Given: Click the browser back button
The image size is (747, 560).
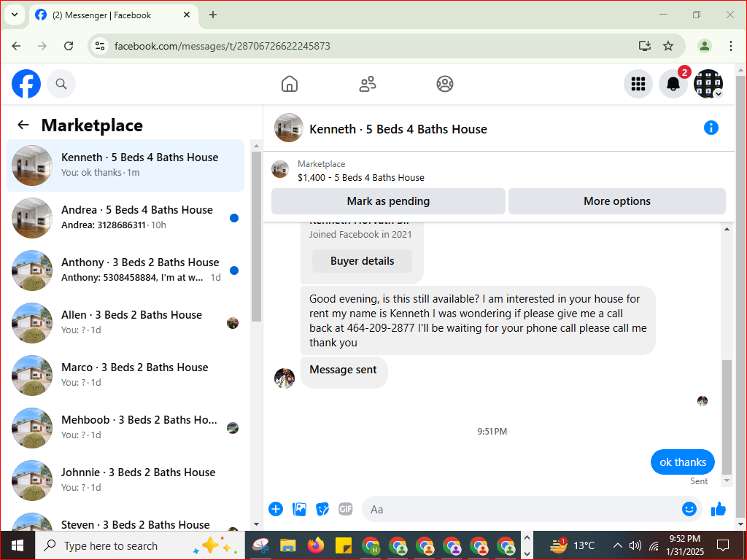Looking at the screenshot, I should [x=16, y=46].
